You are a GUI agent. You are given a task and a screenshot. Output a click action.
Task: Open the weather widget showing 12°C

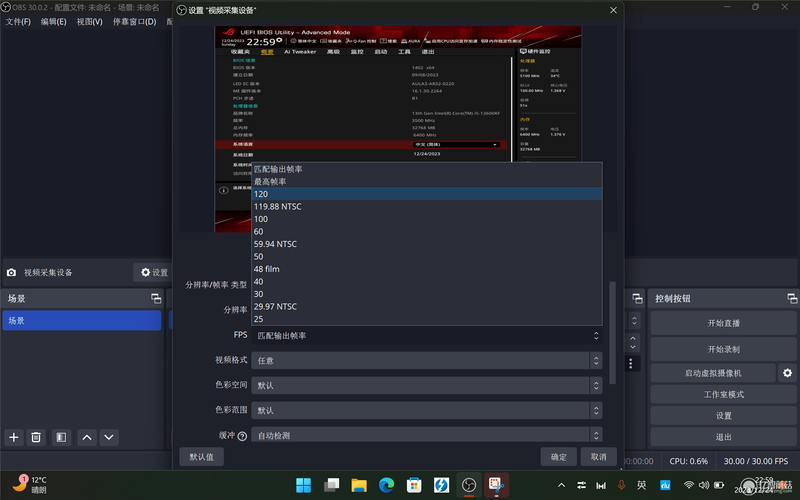(30, 485)
